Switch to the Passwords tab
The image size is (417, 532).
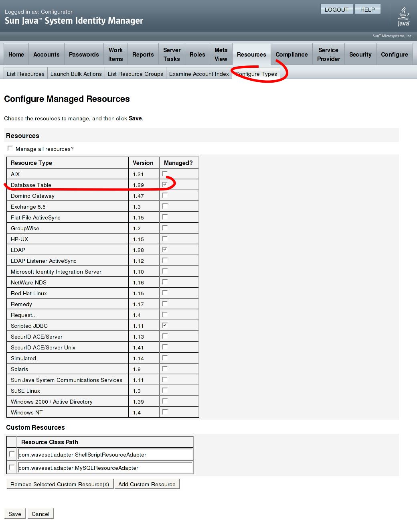point(84,55)
